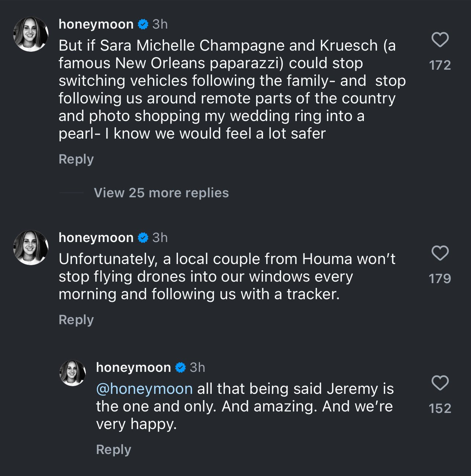Click verified badge on the Jeremy reply

180,368
